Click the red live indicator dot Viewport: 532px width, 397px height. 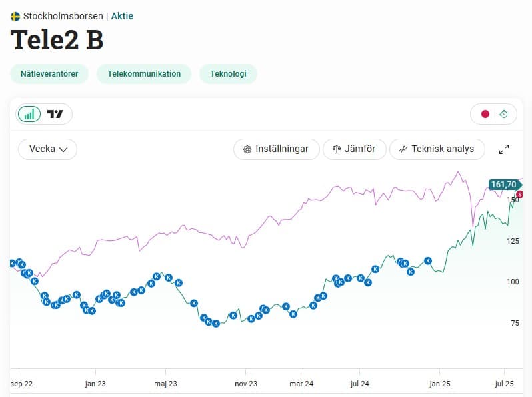pyautogui.click(x=485, y=114)
